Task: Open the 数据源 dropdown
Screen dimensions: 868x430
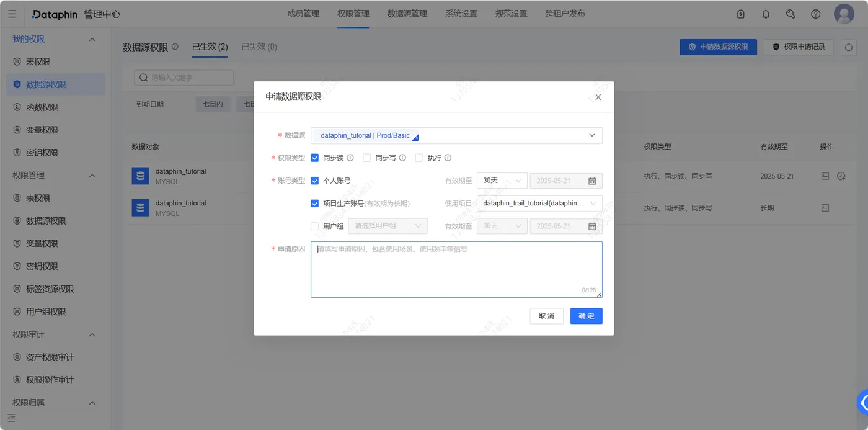Action: click(x=456, y=135)
